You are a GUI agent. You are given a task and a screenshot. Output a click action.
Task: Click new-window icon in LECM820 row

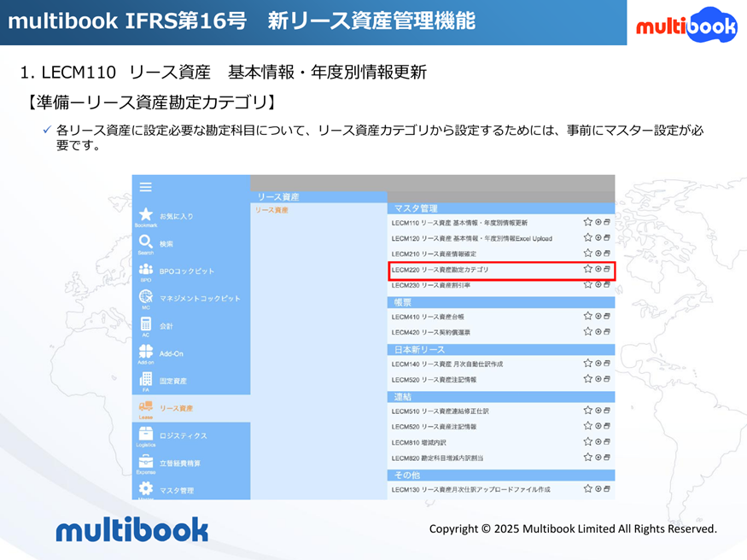[x=607, y=458]
